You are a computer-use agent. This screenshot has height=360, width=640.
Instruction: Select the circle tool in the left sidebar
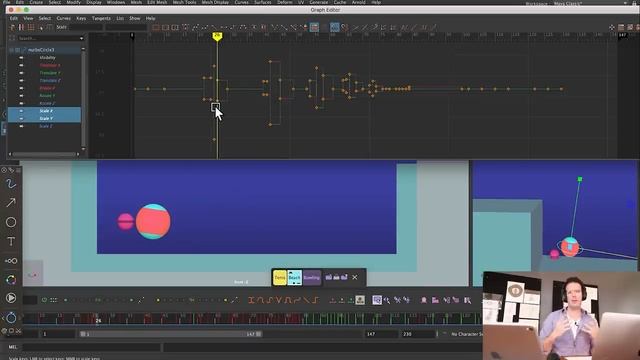point(11,222)
